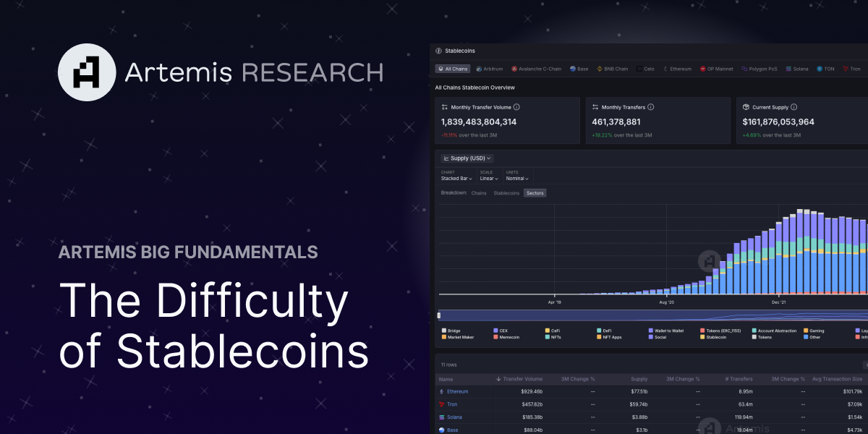Click arrows icon beside Monthly Transfers title
Screen dimensions: 868x434
(595, 107)
